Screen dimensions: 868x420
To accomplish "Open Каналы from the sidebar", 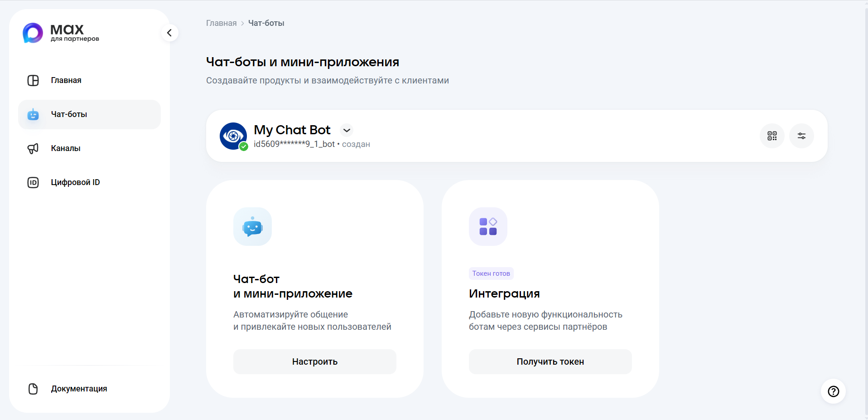I will point(66,148).
